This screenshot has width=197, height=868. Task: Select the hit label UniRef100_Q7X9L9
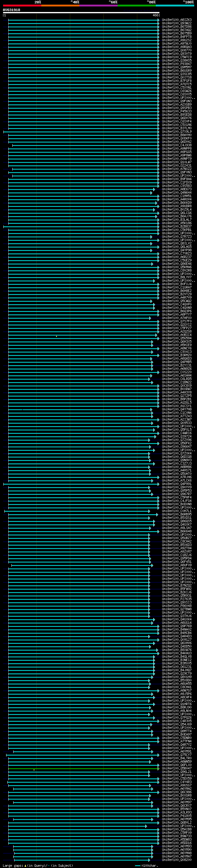tap(177, 131)
